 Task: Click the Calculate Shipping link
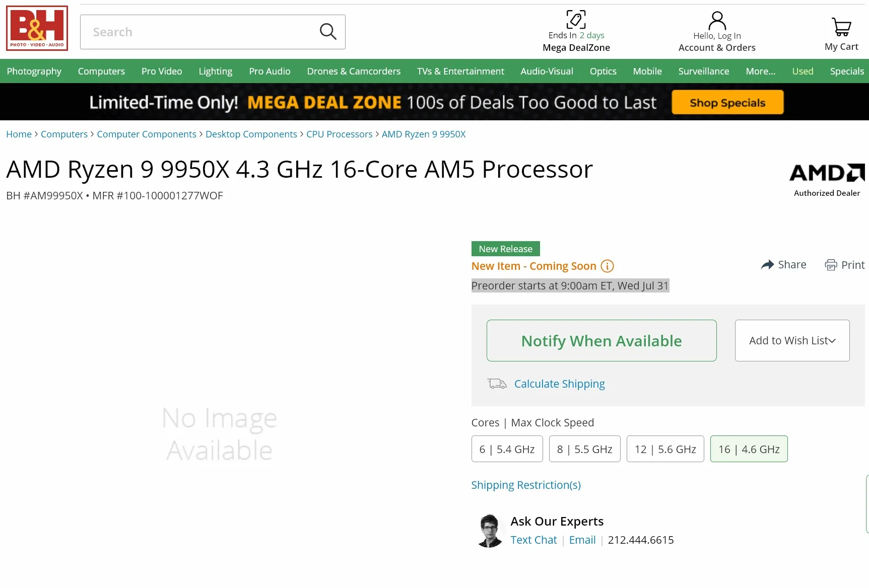coord(559,384)
